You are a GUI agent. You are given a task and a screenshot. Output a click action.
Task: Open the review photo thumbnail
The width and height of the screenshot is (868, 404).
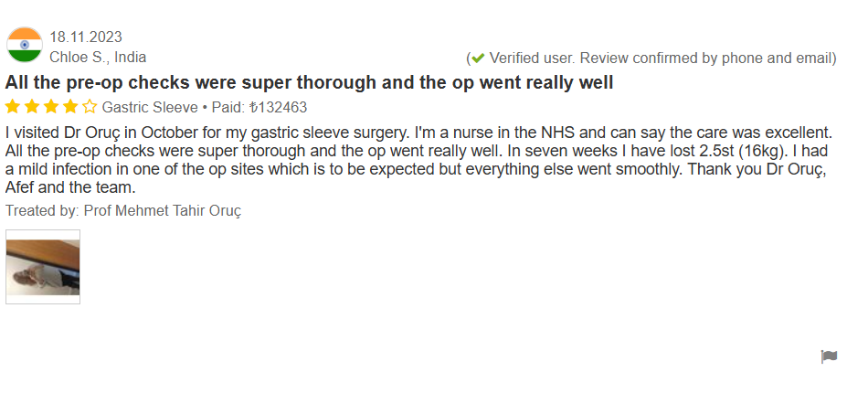click(43, 267)
